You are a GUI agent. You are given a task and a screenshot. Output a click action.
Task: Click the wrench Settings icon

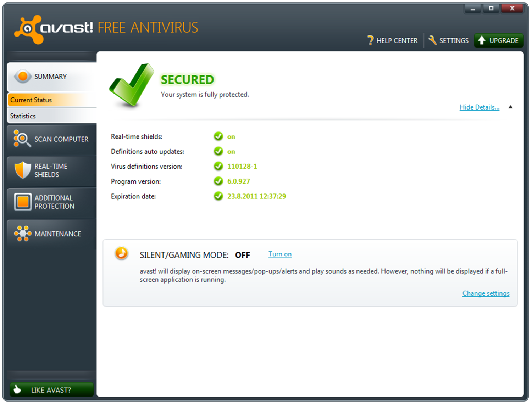click(x=432, y=40)
